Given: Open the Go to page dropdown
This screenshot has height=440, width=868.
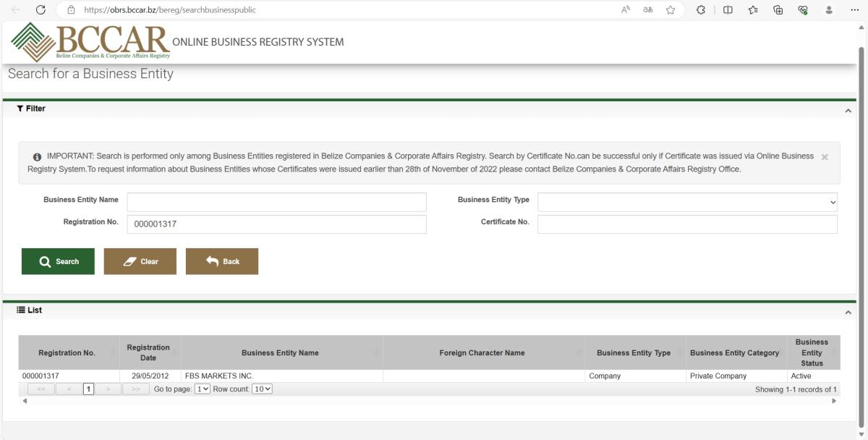Looking at the screenshot, I should click(x=203, y=389).
